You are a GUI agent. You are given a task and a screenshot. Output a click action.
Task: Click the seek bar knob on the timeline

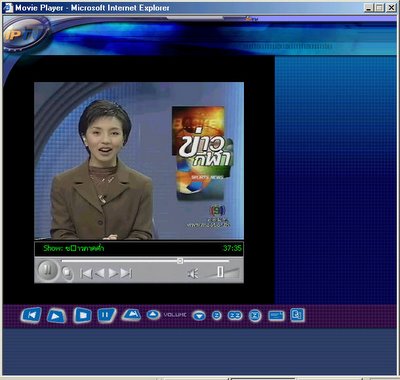pyautogui.click(x=180, y=261)
